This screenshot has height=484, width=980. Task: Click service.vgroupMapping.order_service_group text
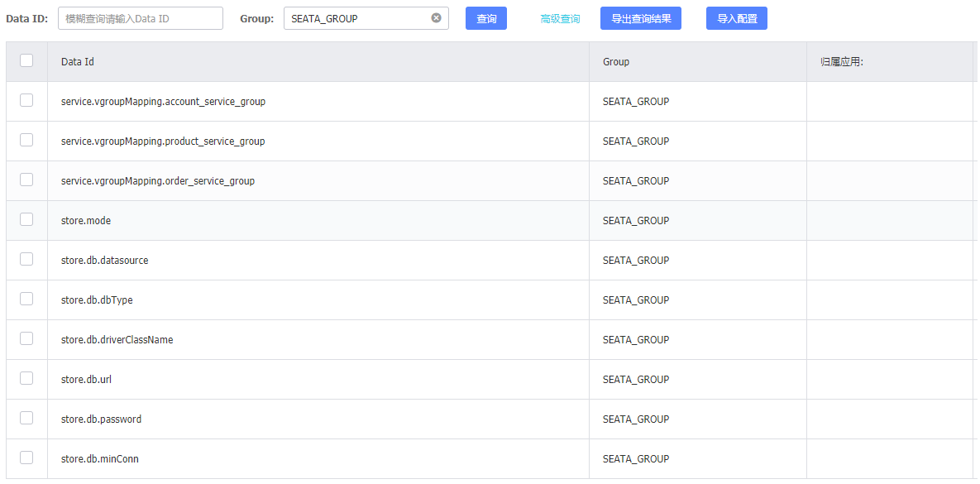click(x=158, y=181)
